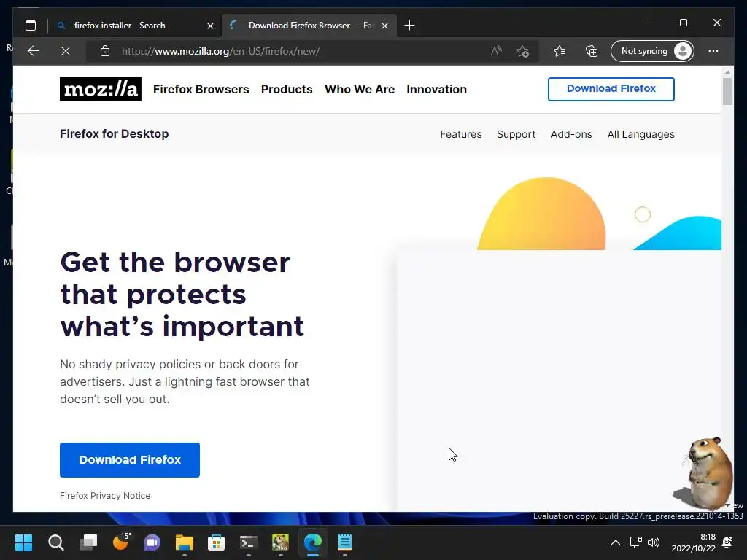Open Collections panel

pyautogui.click(x=591, y=51)
